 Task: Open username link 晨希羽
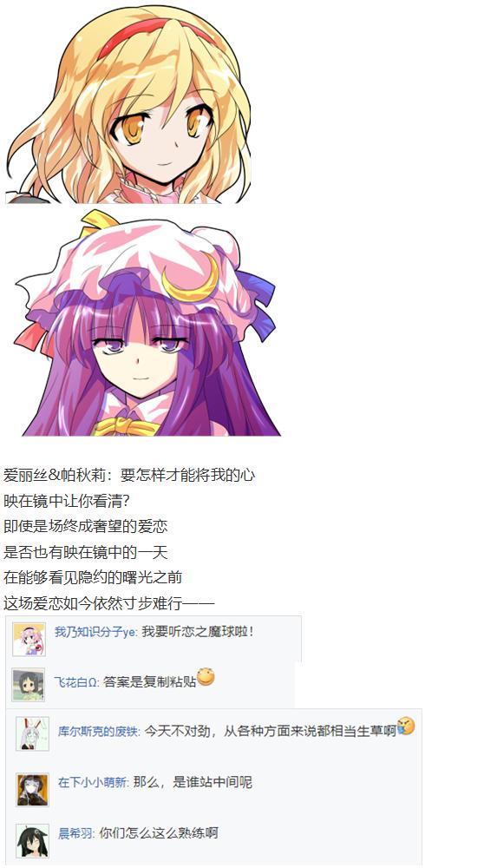75,833
